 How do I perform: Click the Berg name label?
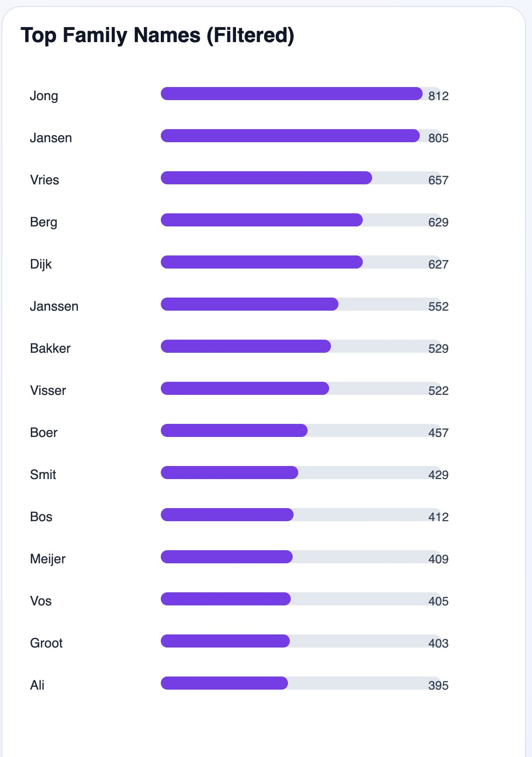click(x=43, y=222)
